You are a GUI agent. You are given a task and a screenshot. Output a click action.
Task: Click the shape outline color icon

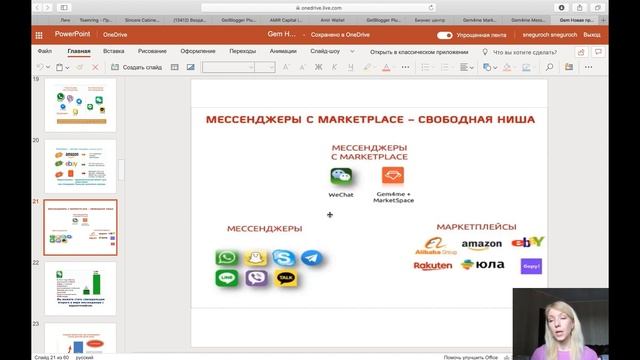click(527, 67)
